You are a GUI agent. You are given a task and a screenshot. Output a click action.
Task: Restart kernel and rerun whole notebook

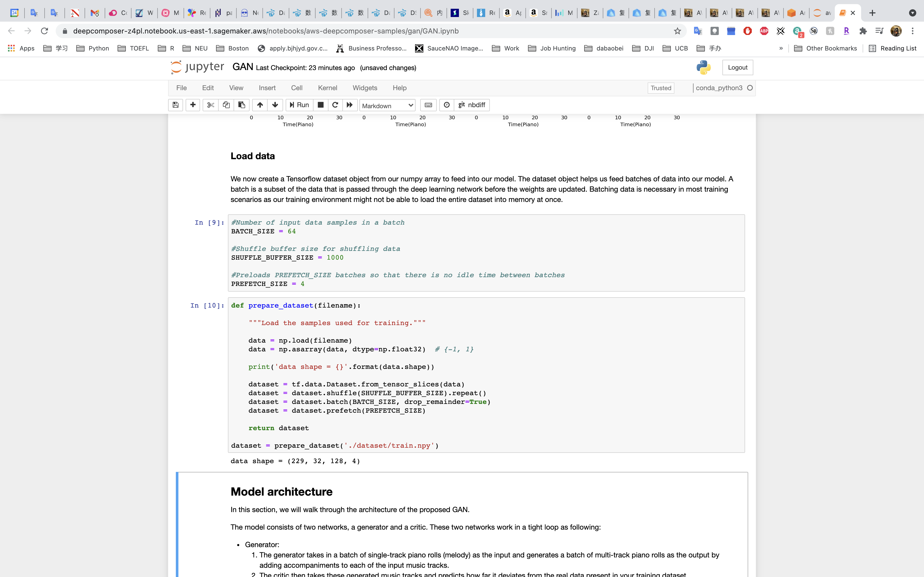pyautogui.click(x=349, y=105)
